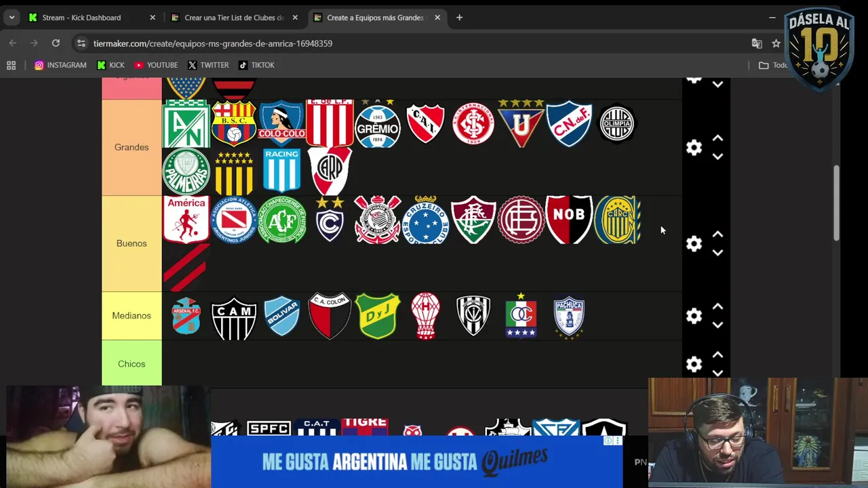Select the River Plate crest

[330, 171]
